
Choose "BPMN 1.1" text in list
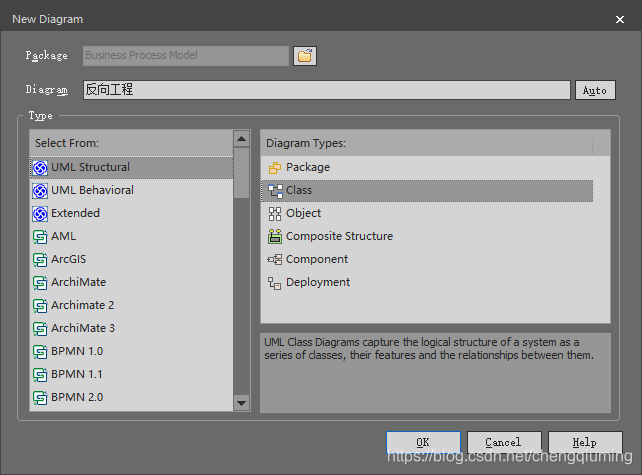click(x=77, y=374)
